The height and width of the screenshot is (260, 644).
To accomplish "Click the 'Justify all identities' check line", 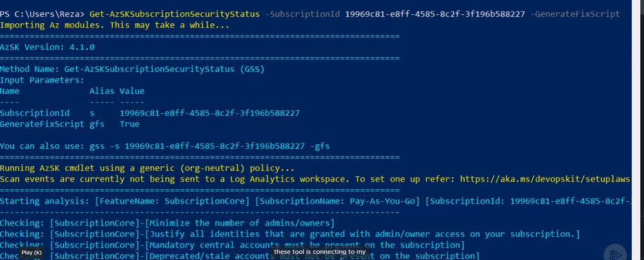I will (290, 234).
